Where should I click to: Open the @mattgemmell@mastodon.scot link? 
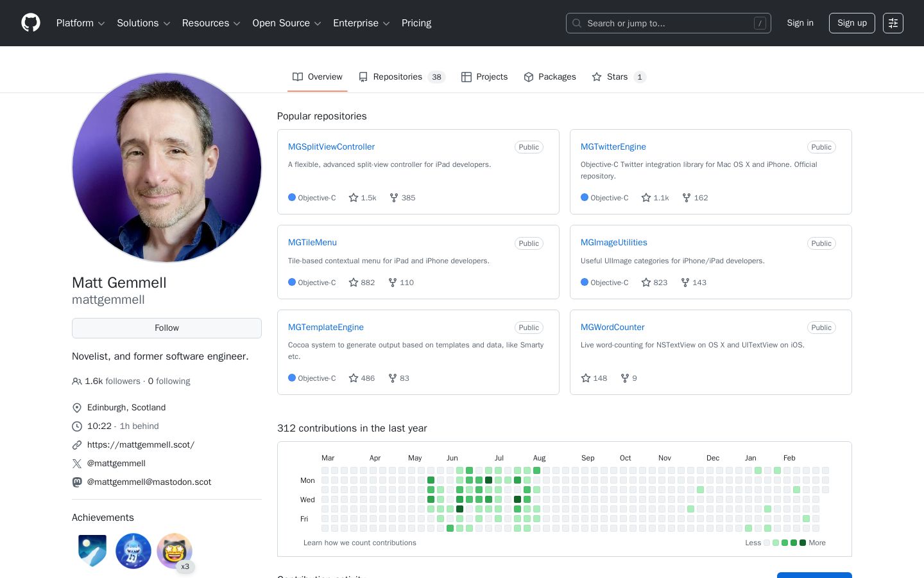point(149,482)
